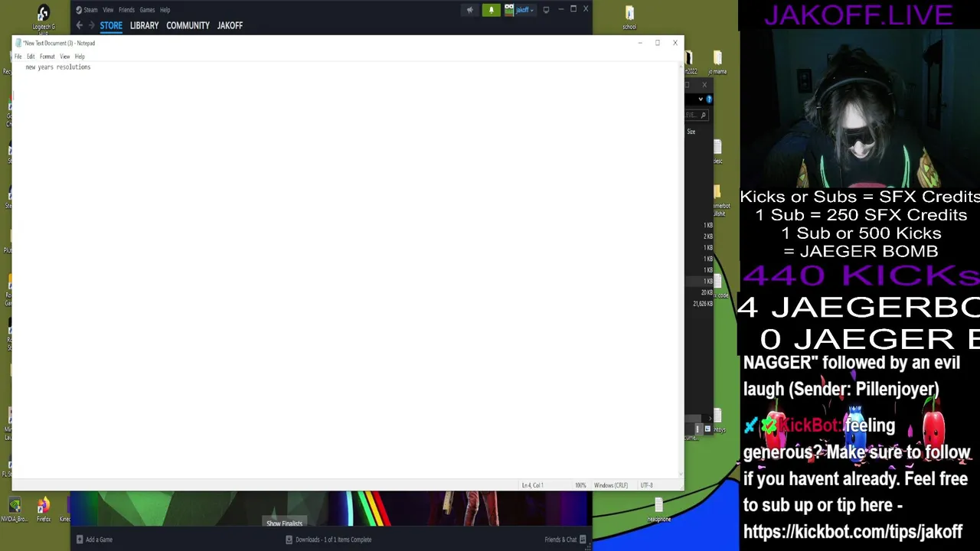Expand the File Explorer ribbon chevron
This screenshot has height=551, width=980.
[700, 99]
